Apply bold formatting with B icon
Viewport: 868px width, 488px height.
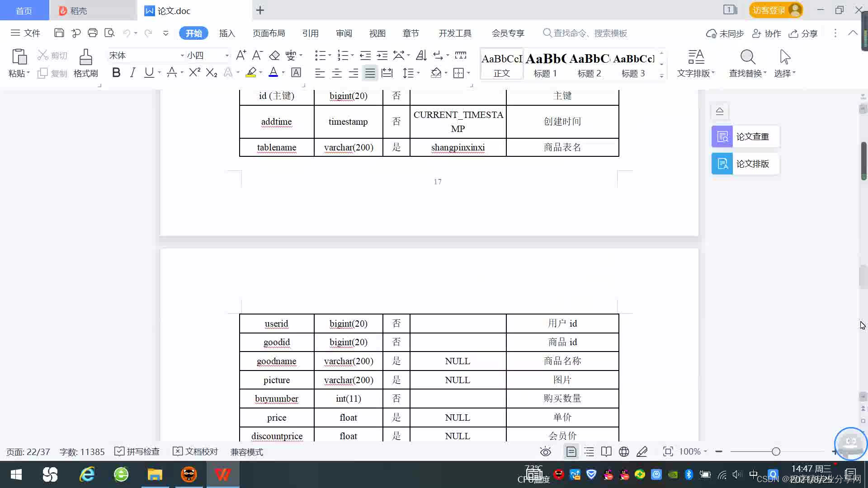pyautogui.click(x=116, y=73)
